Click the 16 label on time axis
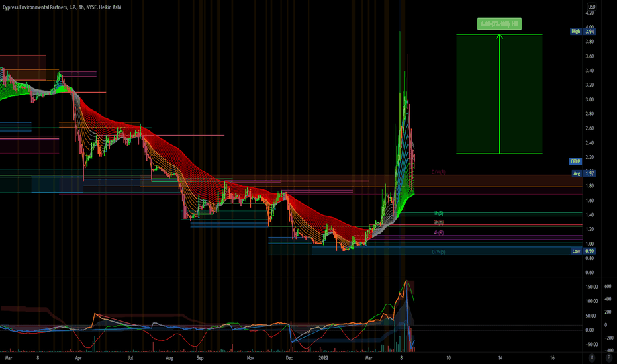The width and height of the screenshot is (617, 364). [552, 357]
